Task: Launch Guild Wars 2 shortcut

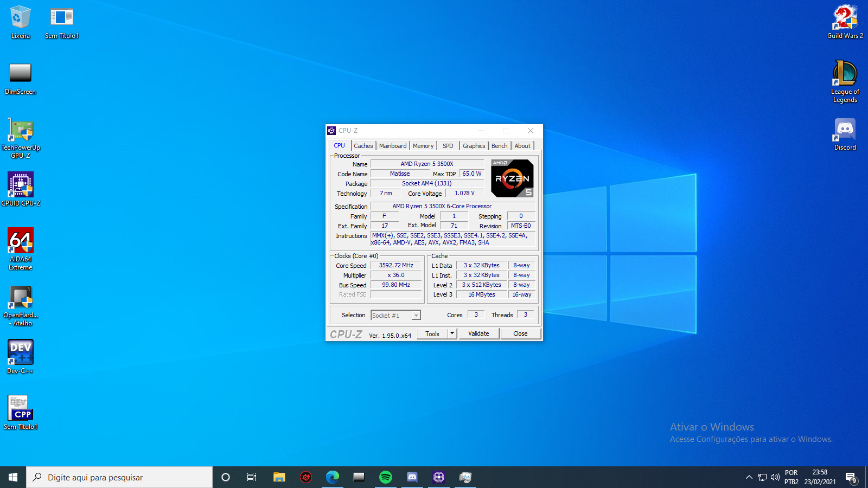Action: 845,22
